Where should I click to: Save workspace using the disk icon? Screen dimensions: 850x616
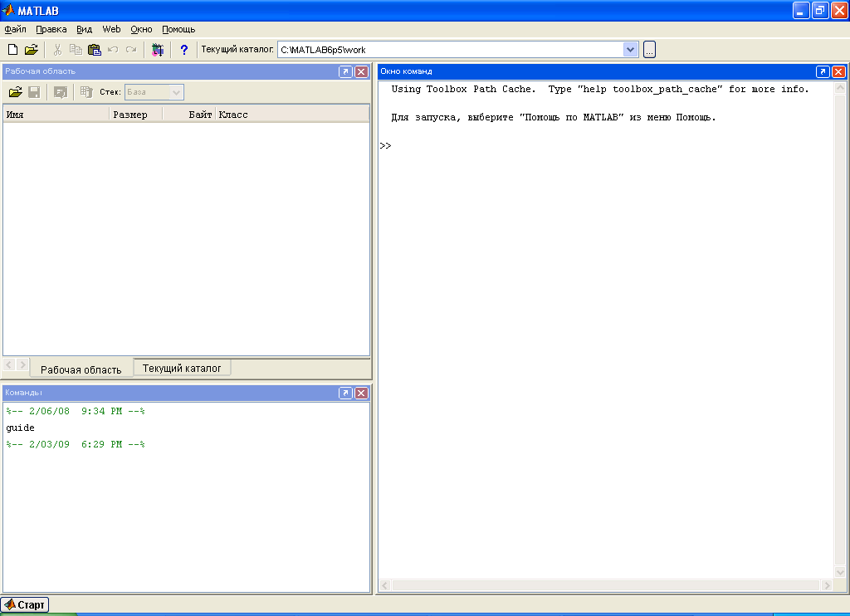click(x=34, y=92)
